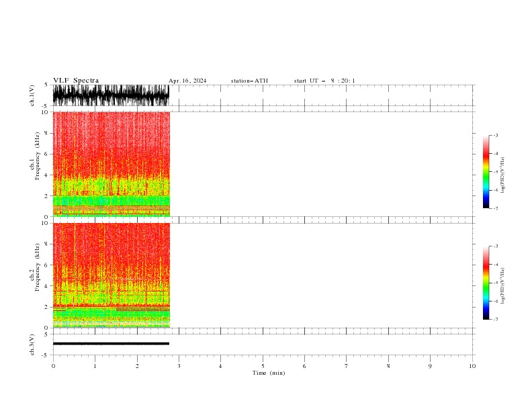Click the time axis tick label '8'
This screenshot has width=532, height=411.
pos(388,366)
